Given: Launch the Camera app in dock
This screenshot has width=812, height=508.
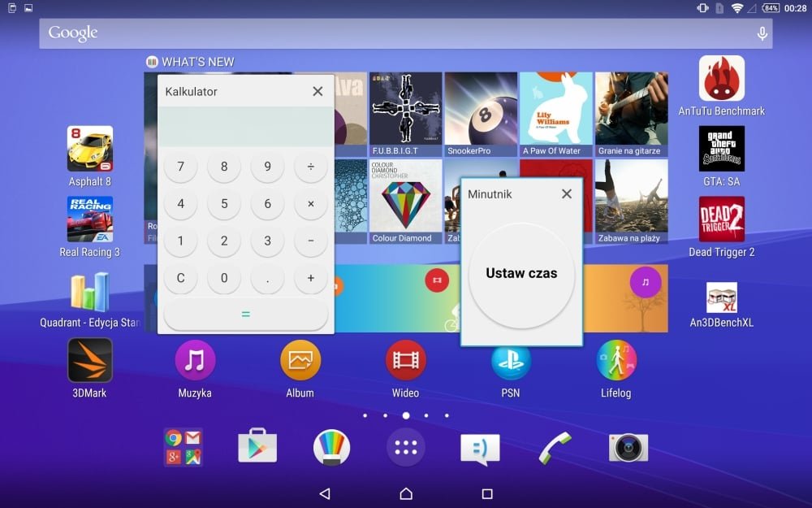Looking at the screenshot, I should click(628, 447).
